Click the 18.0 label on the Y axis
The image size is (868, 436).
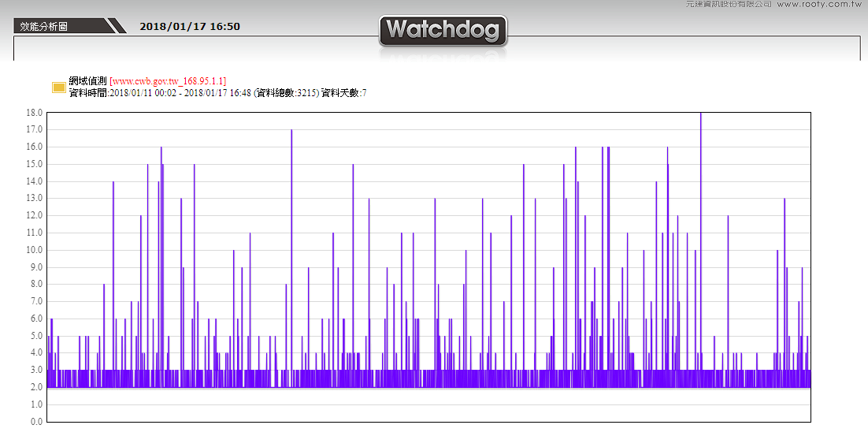[35, 113]
